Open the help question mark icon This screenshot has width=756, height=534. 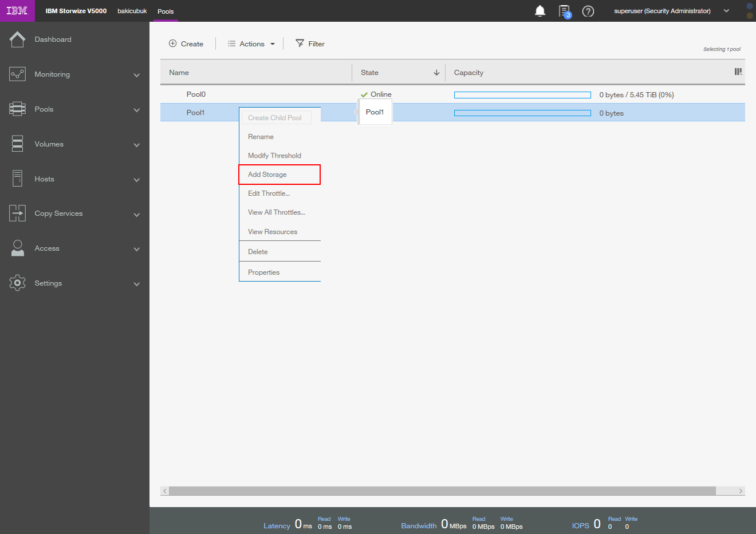tap(588, 11)
